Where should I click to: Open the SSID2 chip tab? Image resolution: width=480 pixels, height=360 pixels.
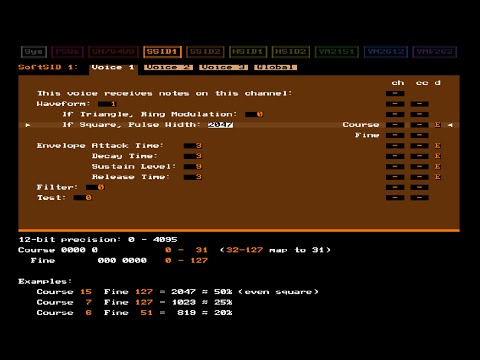tap(205, 52)
